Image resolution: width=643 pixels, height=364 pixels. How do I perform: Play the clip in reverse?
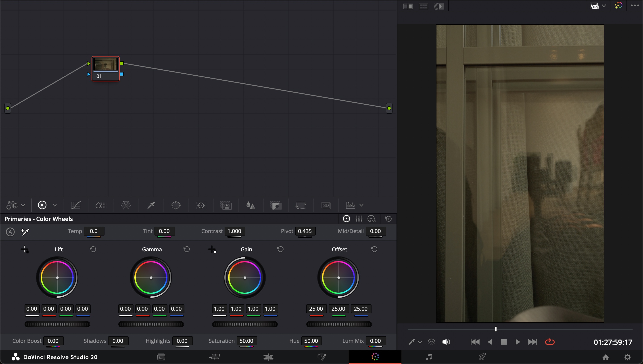[x=490, y=342]
